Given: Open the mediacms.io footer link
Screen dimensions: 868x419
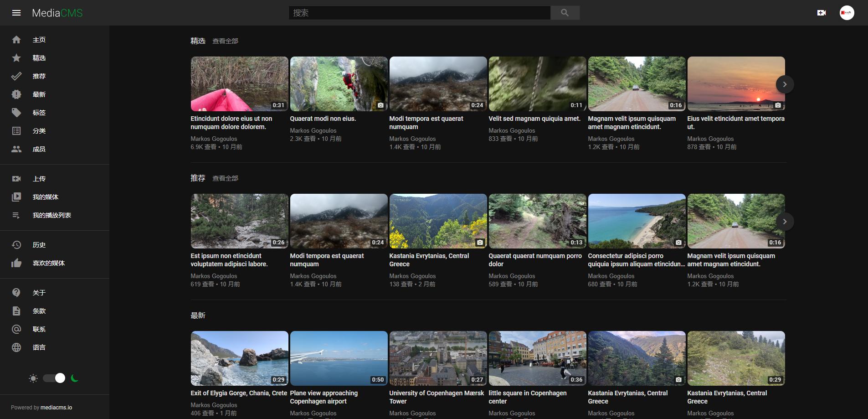Looking at the screenshot, I should (x=56, y=408).
